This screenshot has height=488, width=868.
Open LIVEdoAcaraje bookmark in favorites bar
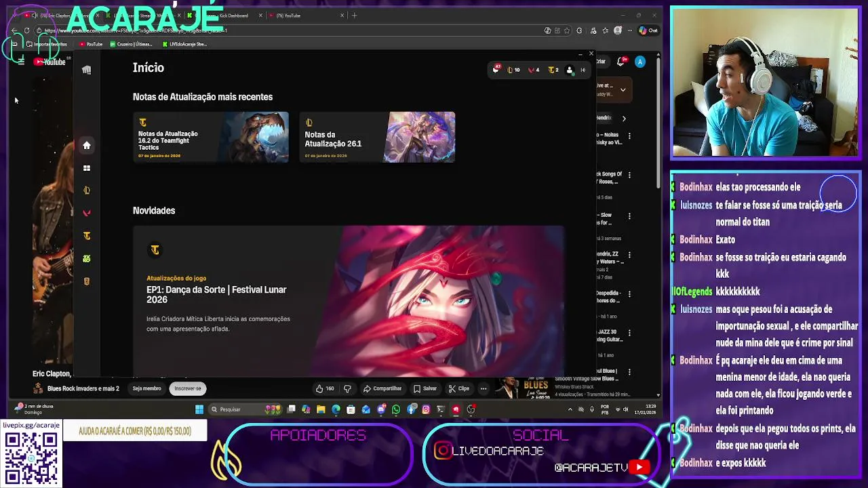185,44
